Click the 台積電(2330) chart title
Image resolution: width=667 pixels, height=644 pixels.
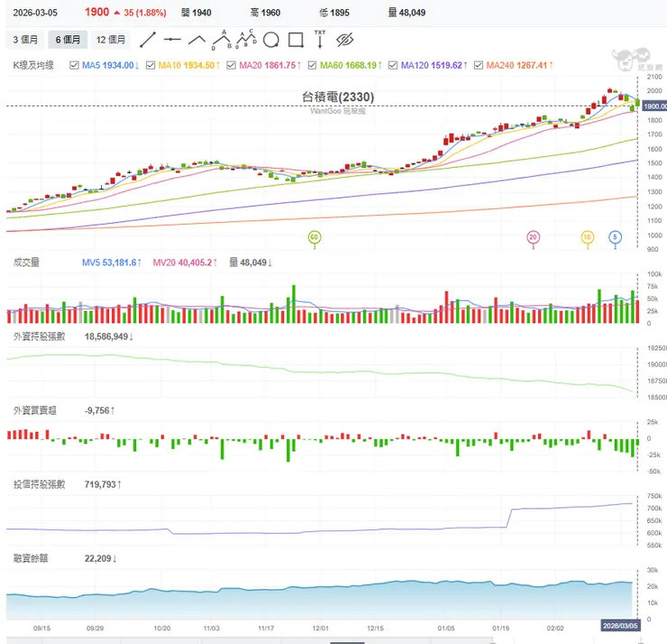click(337, 97)
